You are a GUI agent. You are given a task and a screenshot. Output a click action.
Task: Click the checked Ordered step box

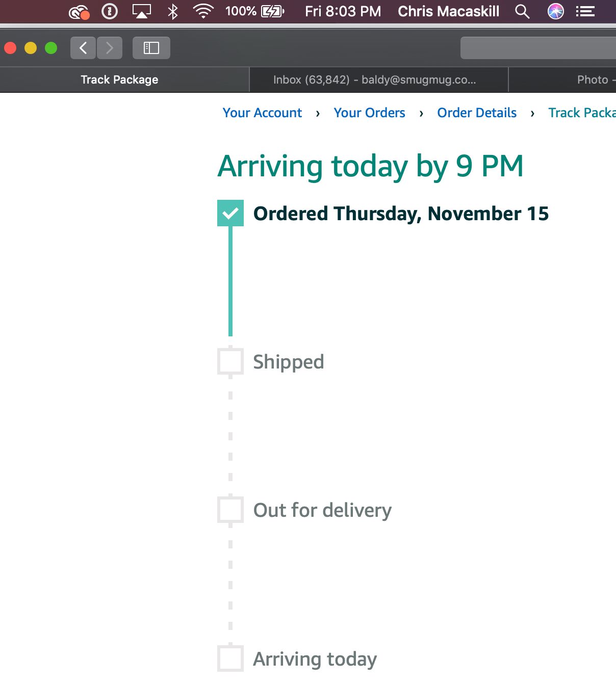[x=230, y=213]
